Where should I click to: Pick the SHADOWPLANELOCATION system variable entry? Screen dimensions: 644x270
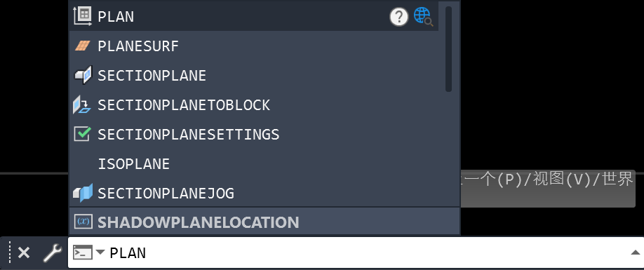pyautogui.click(x=264, y=222)
